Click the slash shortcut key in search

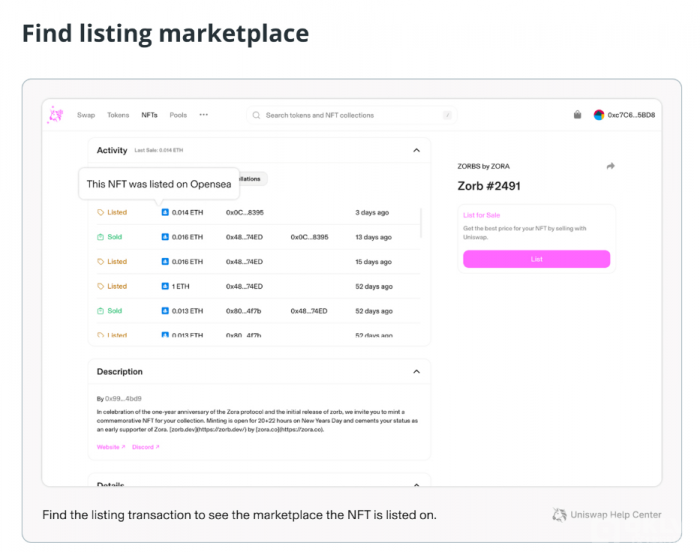tap(447, 115)
